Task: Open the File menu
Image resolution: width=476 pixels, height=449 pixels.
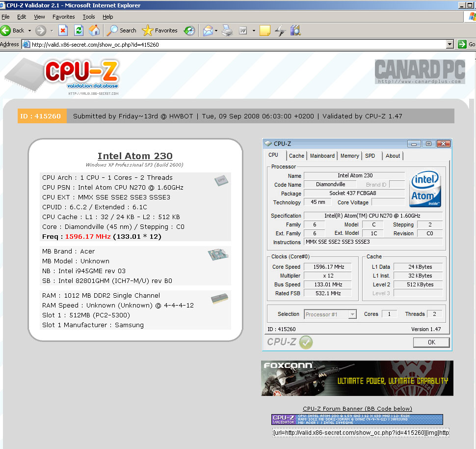Action: pos(5,17)
